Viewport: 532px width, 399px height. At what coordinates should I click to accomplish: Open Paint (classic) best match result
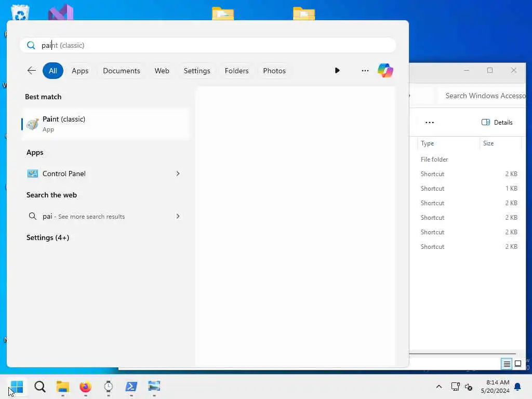[x=105, y=124]
